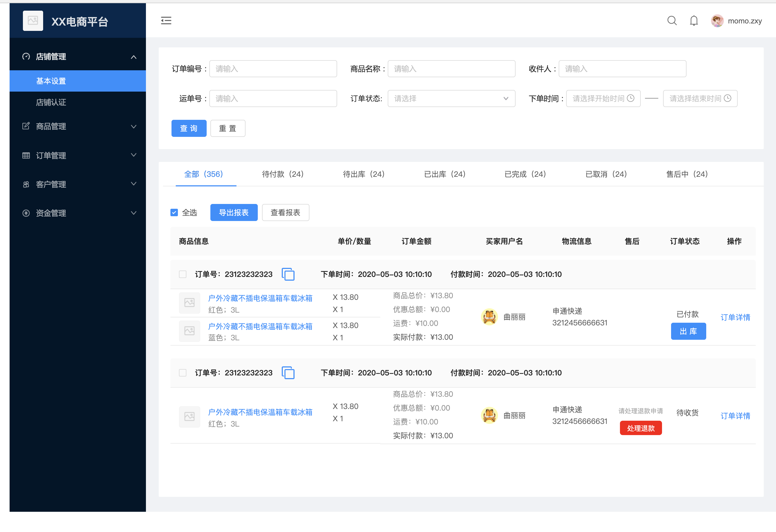Open product link for 红色 3L in first order
This screenshot has height=532, width=776.
pos(260,298)
